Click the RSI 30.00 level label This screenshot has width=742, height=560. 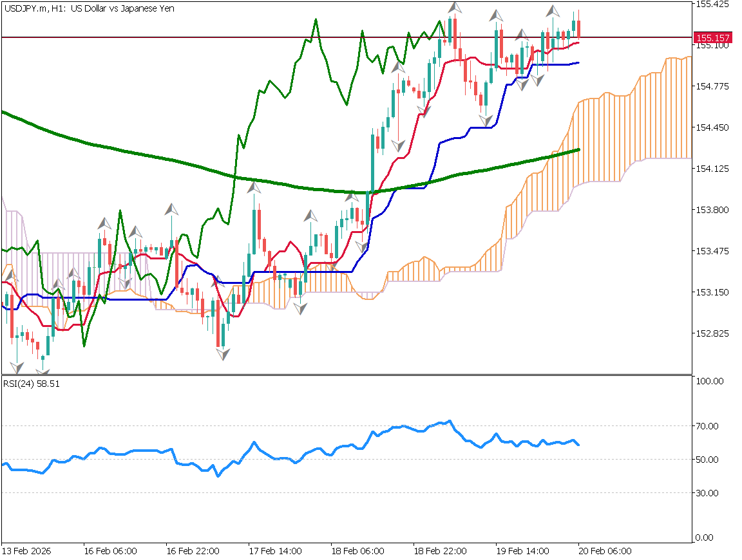click(707, 493)
